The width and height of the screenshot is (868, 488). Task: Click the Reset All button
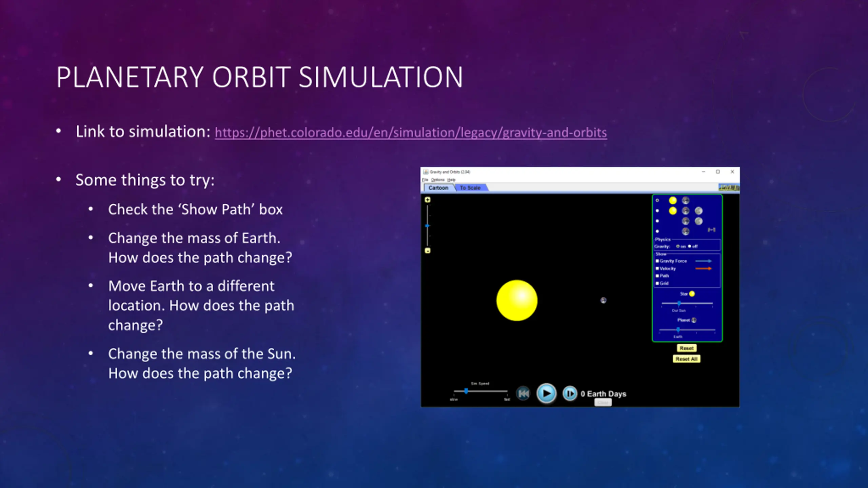point(686,359)
